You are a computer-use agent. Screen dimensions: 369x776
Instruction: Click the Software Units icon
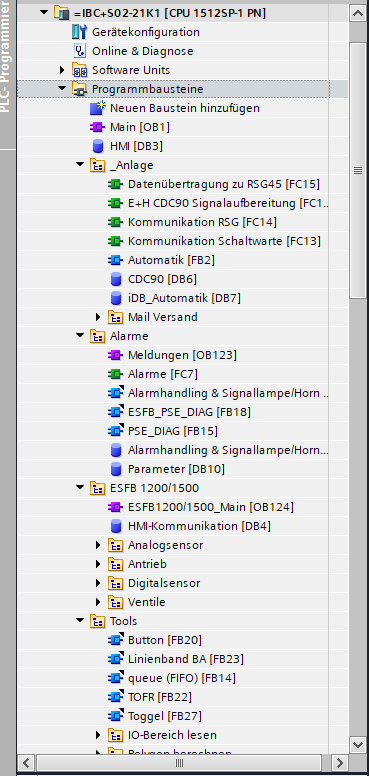pos(79,70)
